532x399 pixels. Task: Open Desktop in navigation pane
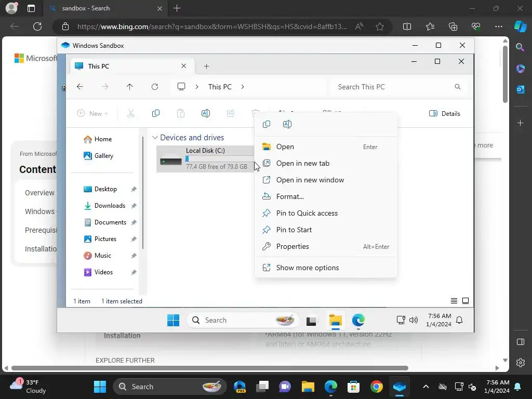(105, 189)
